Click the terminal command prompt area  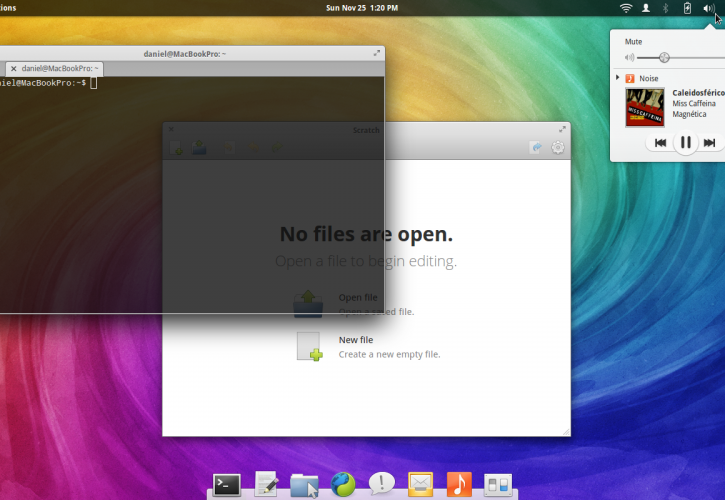tap(192, 194)
